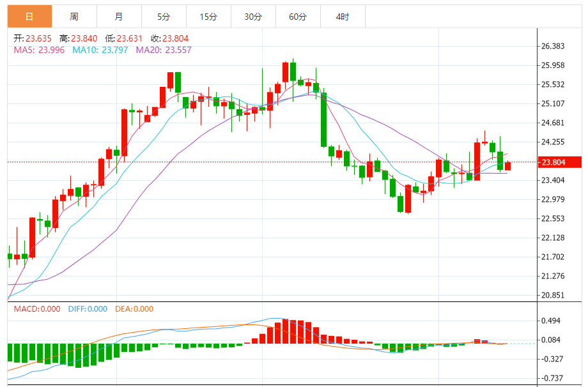The width and height of the screenshot is (588, 387).
Task: Click the 25.958 price axis label
Action: [x=553, y=65]
